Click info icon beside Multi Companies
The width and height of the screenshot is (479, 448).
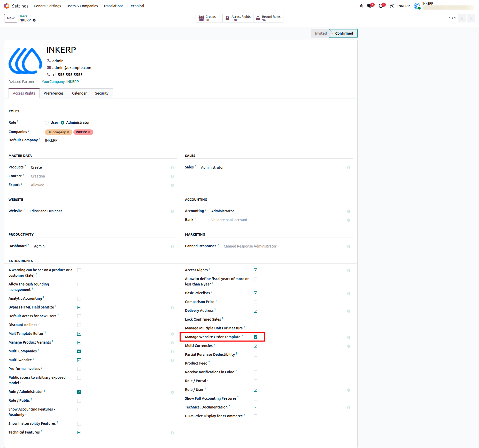[x=172, y=352]
